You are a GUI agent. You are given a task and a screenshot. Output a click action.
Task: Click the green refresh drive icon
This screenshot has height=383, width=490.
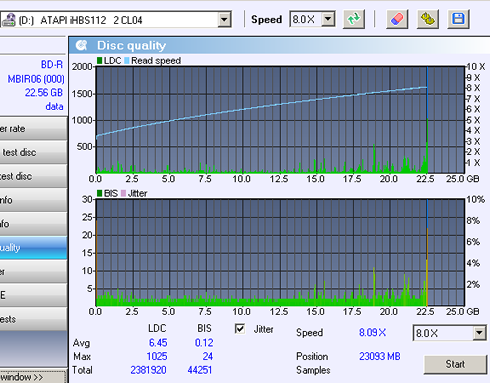tap(354, 19)
